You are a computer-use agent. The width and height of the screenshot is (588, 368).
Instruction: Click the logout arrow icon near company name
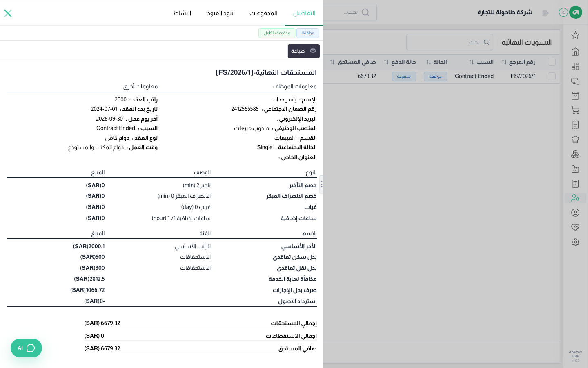click(x=546, y=13)
